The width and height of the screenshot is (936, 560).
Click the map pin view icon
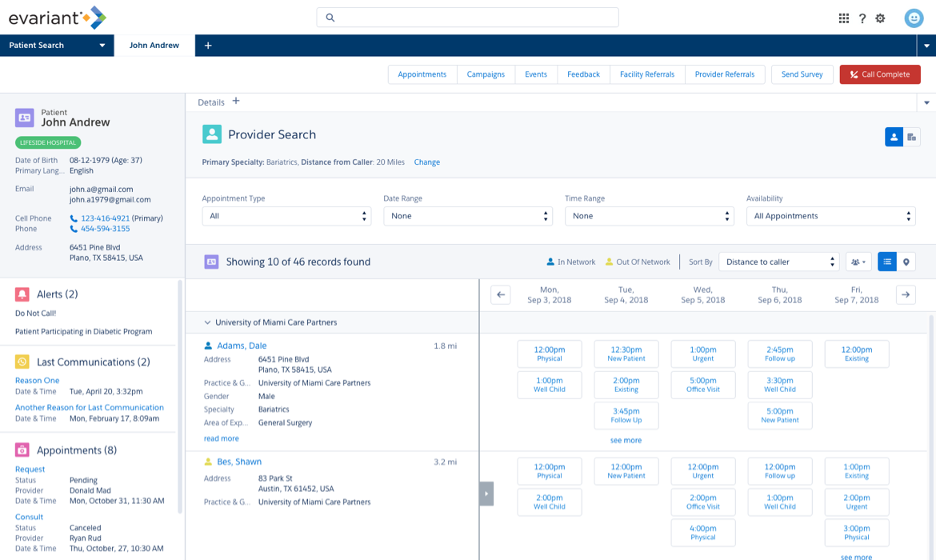pos(906,262)
